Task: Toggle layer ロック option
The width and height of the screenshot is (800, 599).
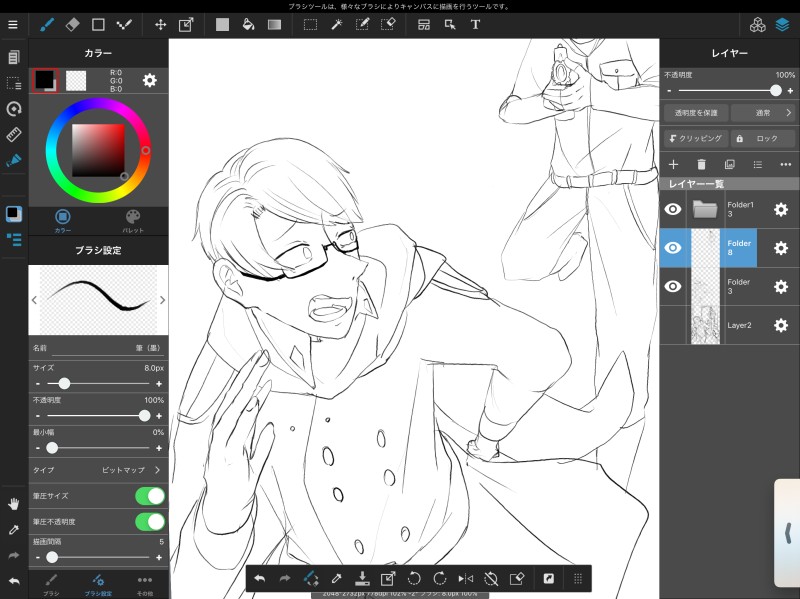Action: [763, 138]
